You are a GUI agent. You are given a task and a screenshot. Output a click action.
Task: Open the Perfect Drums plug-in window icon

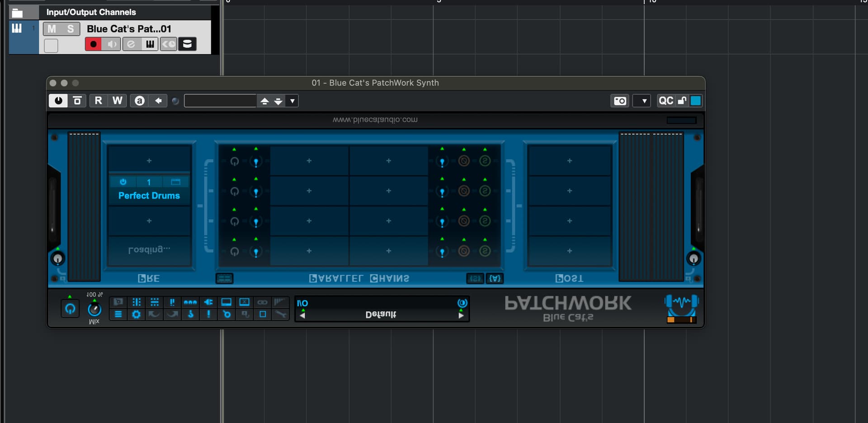tap(176, 182)
